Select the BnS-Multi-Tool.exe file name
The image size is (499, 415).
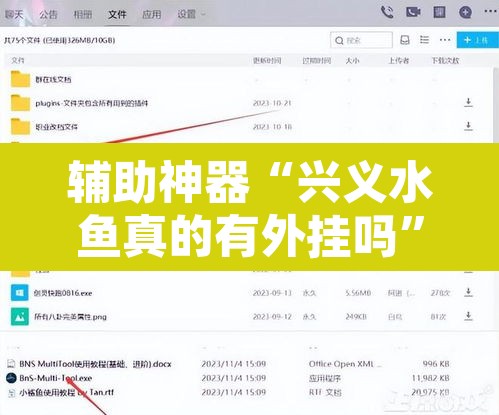[x=56, y=378]
